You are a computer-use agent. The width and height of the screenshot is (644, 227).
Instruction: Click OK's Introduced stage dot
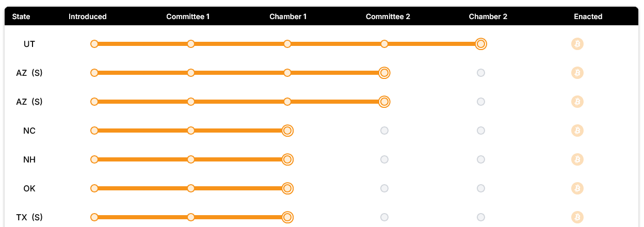(94, 189)
